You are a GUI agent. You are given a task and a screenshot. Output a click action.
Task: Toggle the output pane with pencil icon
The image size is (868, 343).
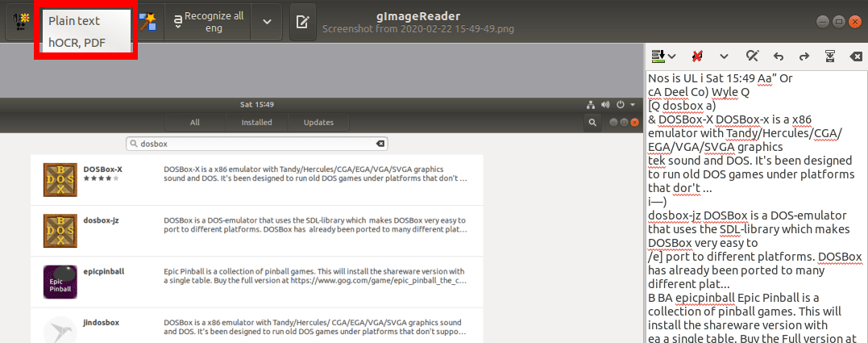tap(303, 22)
